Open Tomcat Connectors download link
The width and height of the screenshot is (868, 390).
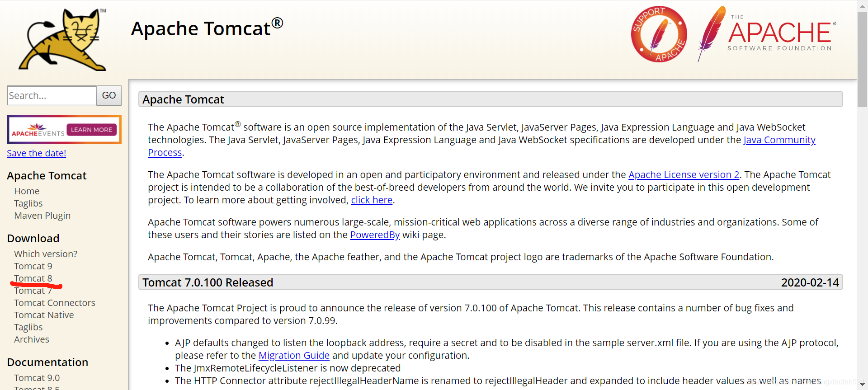tap(55, 303)
